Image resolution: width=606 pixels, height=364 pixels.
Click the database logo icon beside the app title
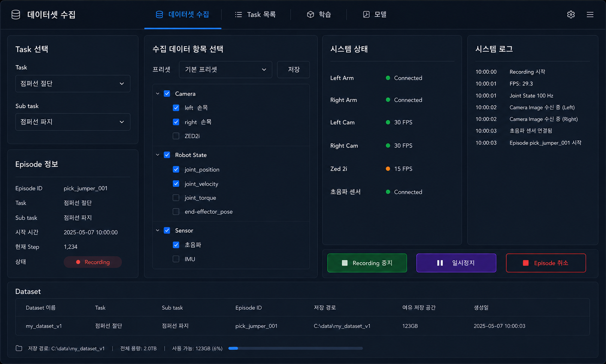16,15
